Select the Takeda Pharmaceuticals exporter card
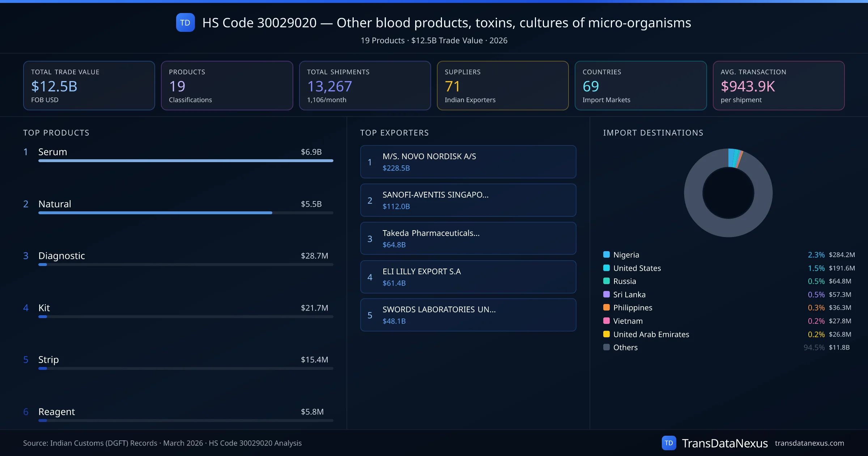 coord(468,238)
